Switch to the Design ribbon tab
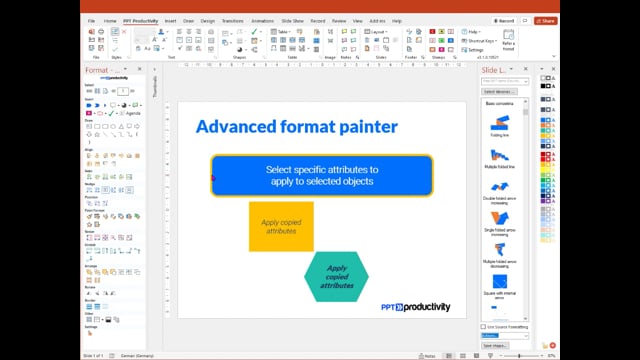The height and width of the screenshot is (360, 640). (207, 21)
